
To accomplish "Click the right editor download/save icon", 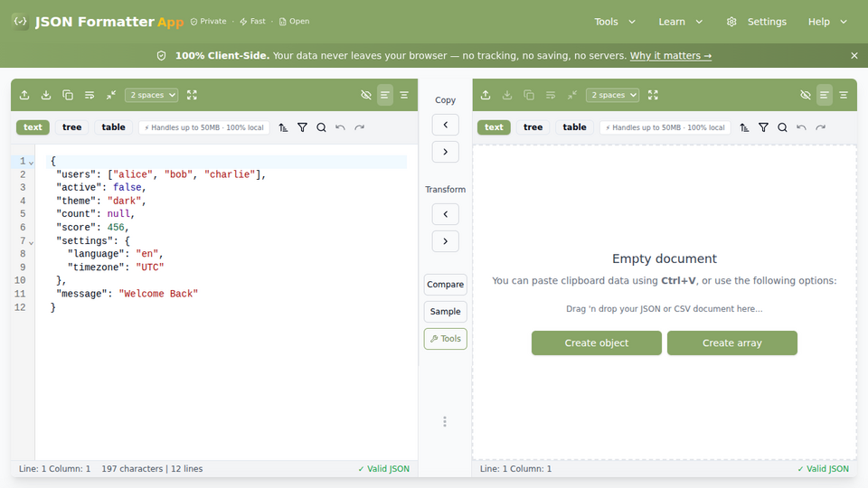I will [x=507, y=95].
